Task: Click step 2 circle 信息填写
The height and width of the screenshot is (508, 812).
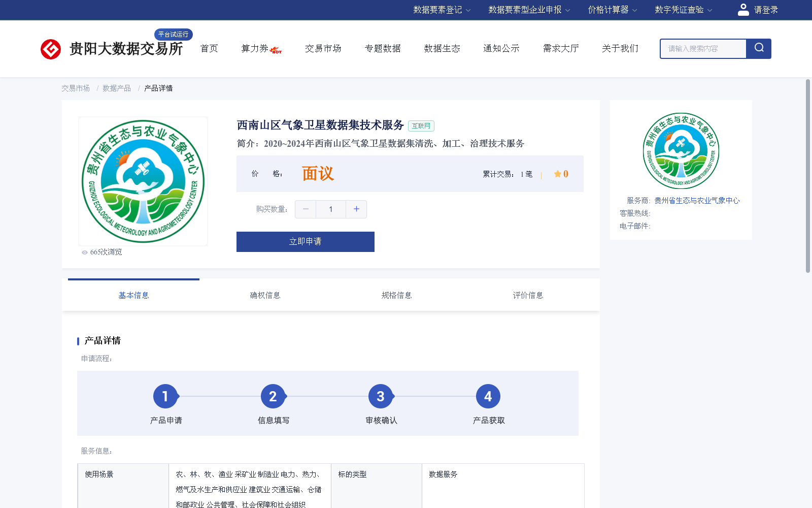Action: pyautogui.click(x=273, y=396)
